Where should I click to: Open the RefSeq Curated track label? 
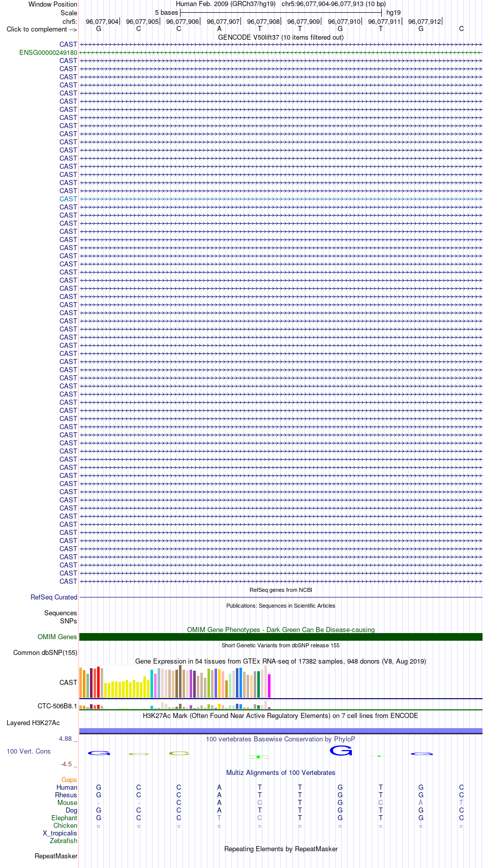tap(54, 597)
